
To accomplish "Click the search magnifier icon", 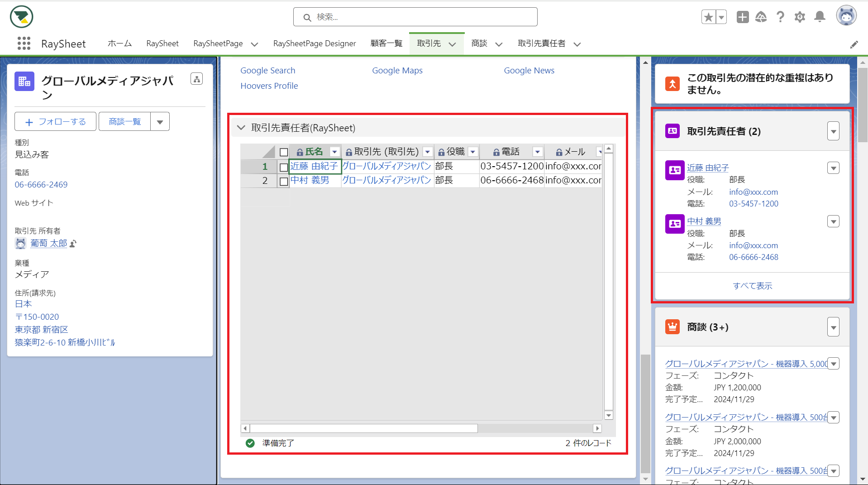I will point(307,17).
